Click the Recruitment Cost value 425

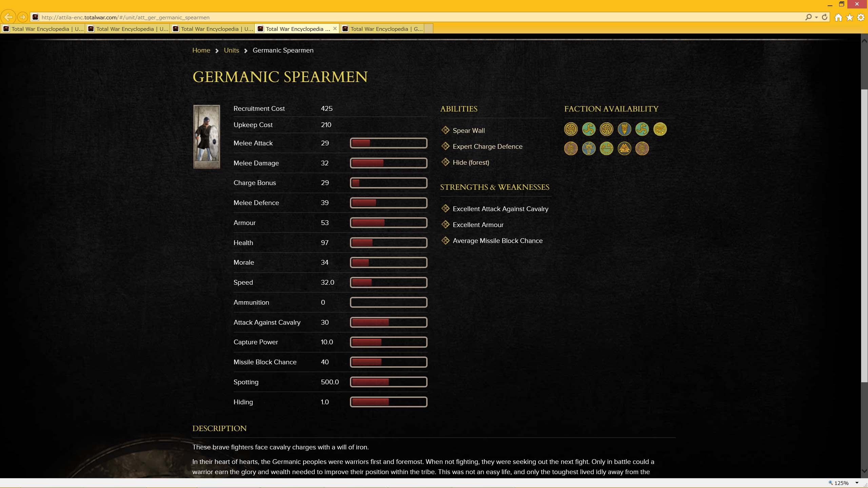click(327, 108)
